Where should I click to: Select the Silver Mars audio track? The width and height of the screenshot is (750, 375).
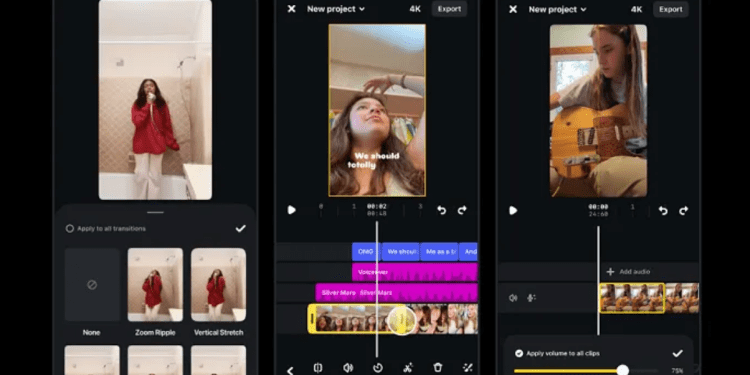(x=397, y=293)
